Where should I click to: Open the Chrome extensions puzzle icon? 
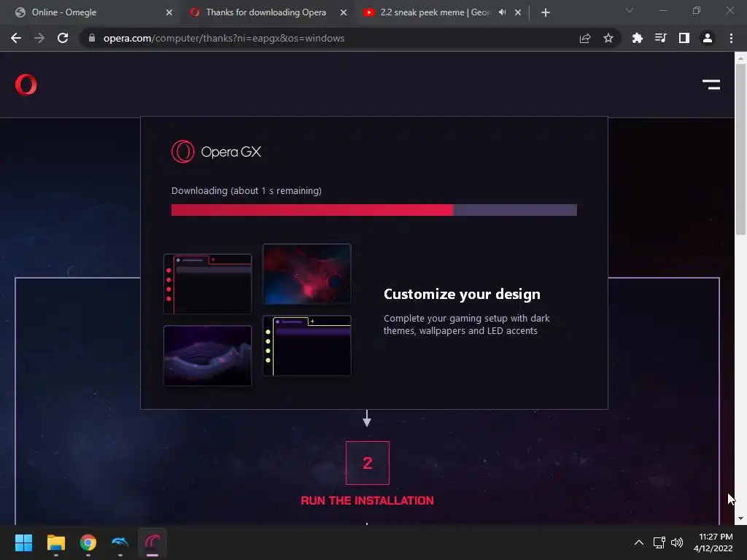coord(637,38)
